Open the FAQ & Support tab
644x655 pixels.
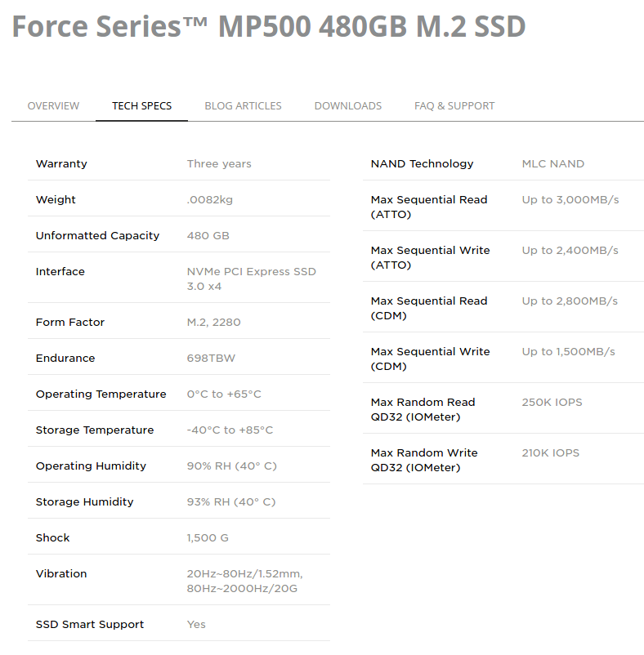pyautogui.click(x=454, y=105)
